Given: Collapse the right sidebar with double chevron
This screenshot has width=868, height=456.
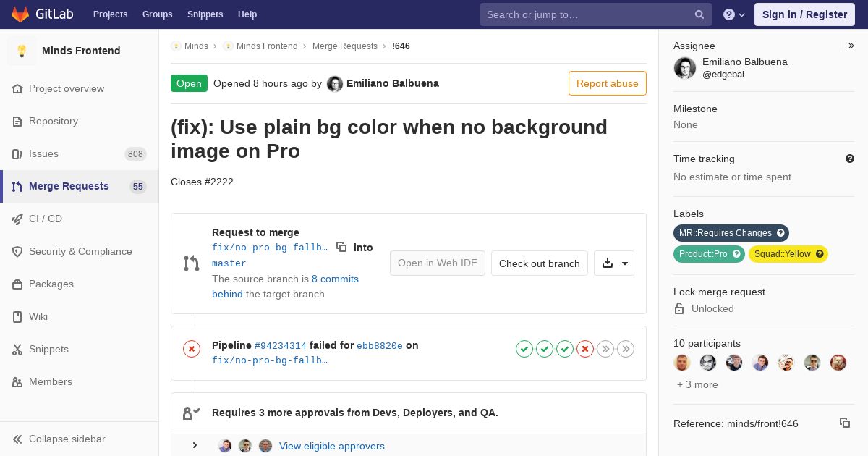Looking at the screenshot, I should (x=851, y=46).
